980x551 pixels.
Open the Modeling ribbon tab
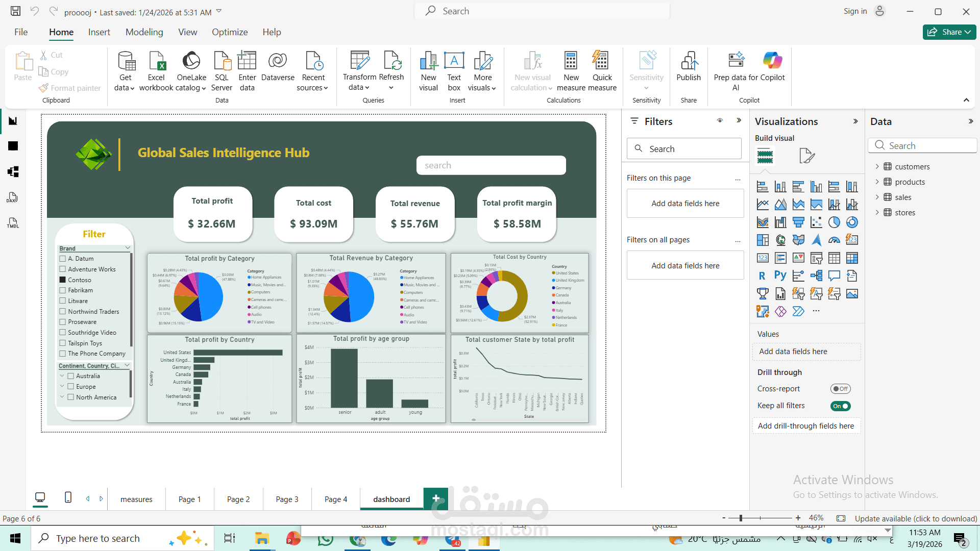(x=144, y=32)
